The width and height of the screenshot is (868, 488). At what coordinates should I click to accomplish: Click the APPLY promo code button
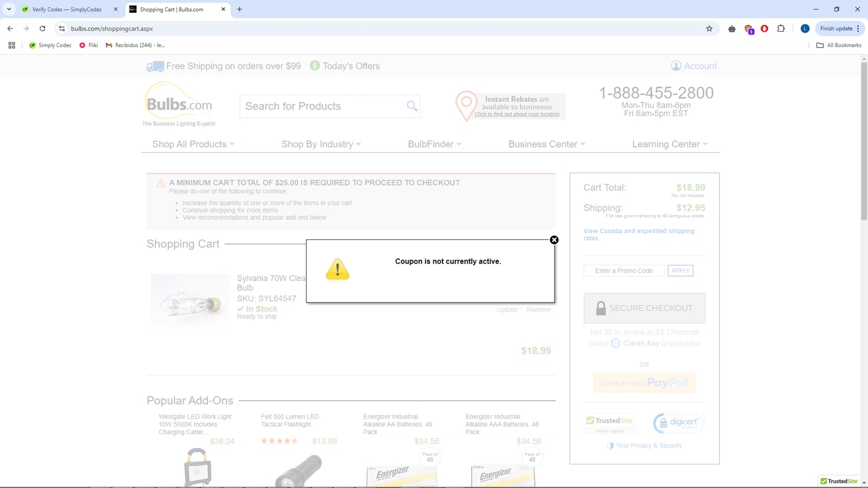pos(681,271)
